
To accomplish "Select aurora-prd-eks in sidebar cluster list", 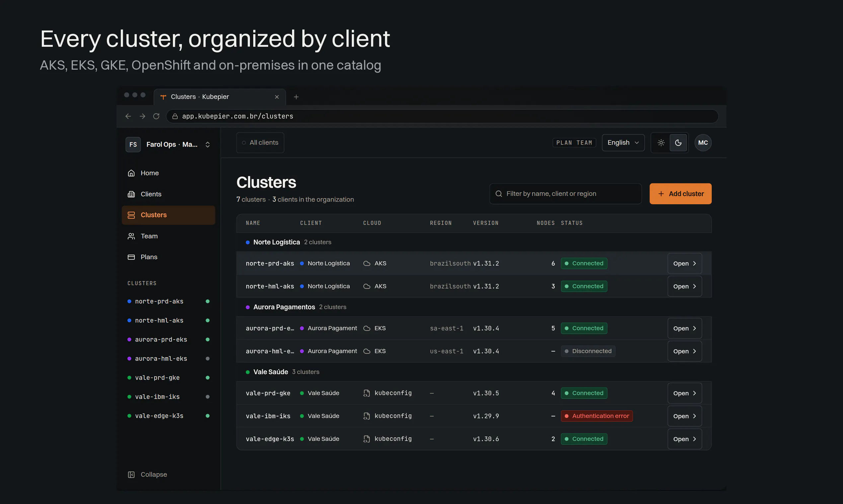I will pos(168,339).
